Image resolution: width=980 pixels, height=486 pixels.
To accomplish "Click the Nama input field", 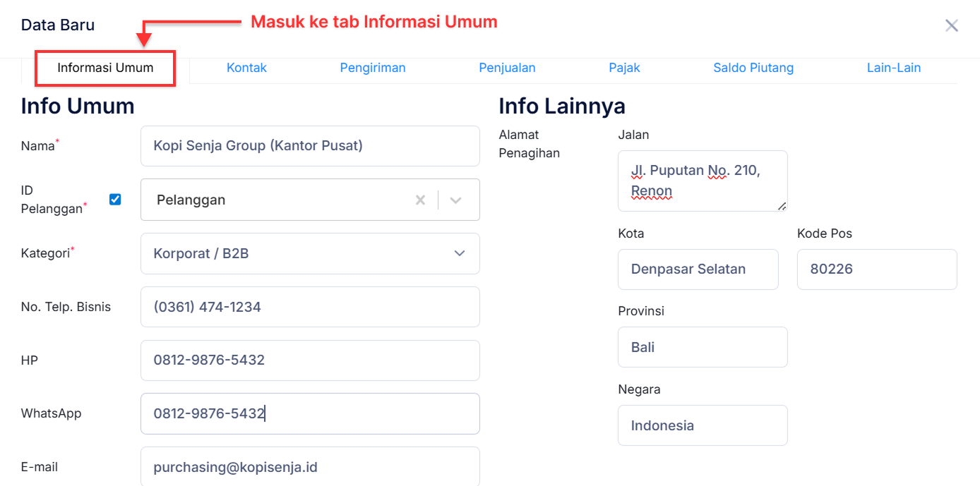I will click(x=311, y=146).
